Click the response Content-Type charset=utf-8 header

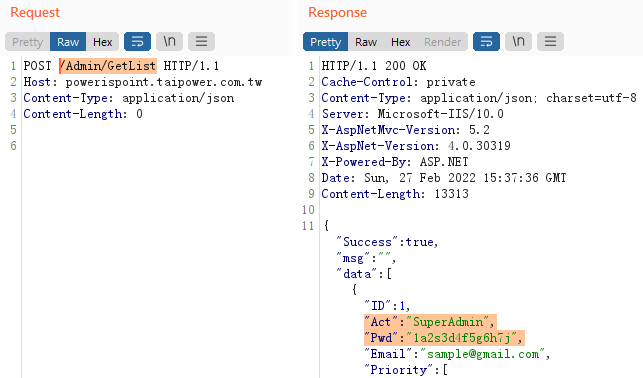coord(479,98)
